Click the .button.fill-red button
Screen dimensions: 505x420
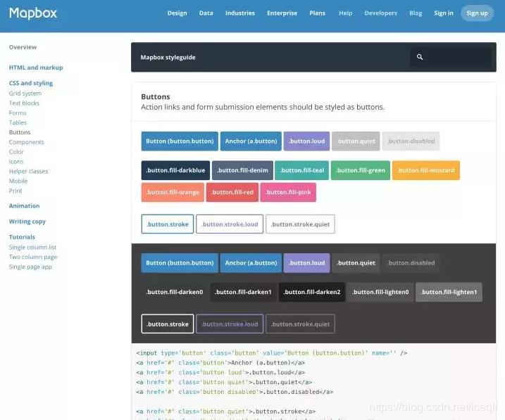coord(232,192)
